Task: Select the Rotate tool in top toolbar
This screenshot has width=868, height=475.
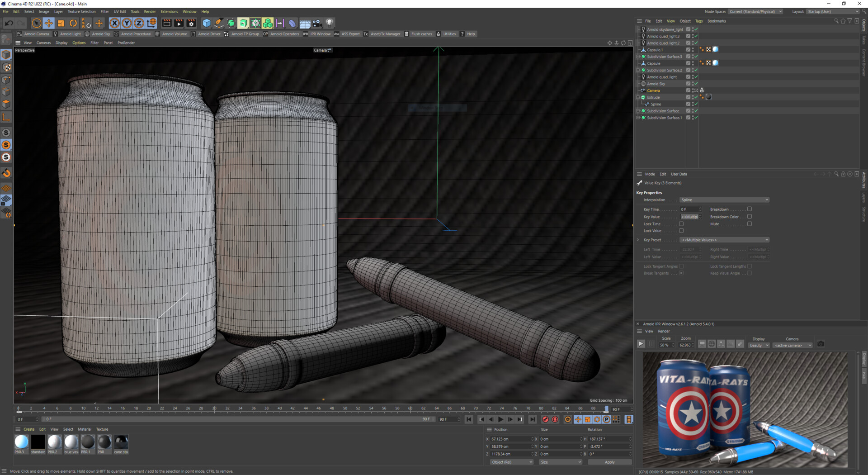Action: tap(73, 23)
